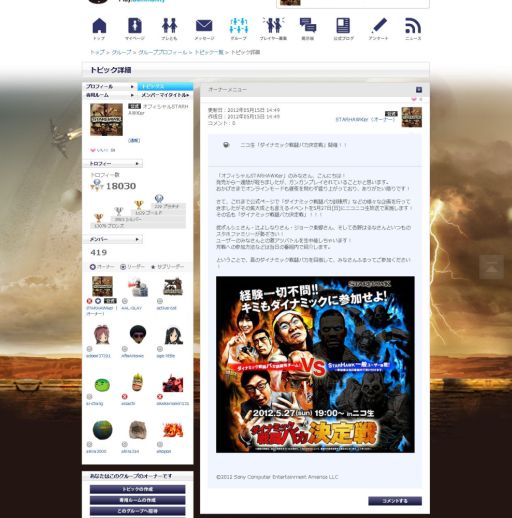
Task: Open the グループ people-grid icon
Action: (x=239, y=26)
